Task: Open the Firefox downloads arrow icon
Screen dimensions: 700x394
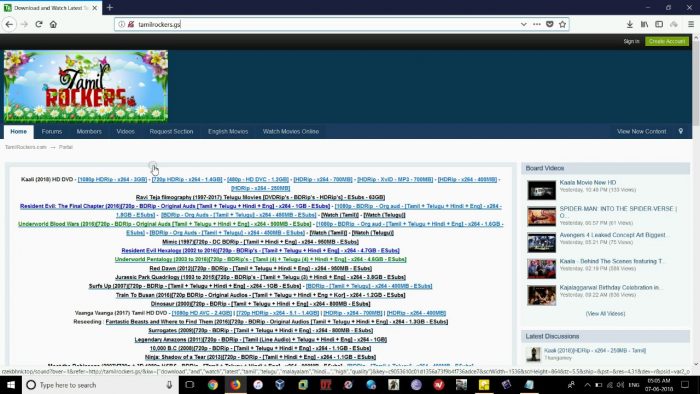Action: 629,24
